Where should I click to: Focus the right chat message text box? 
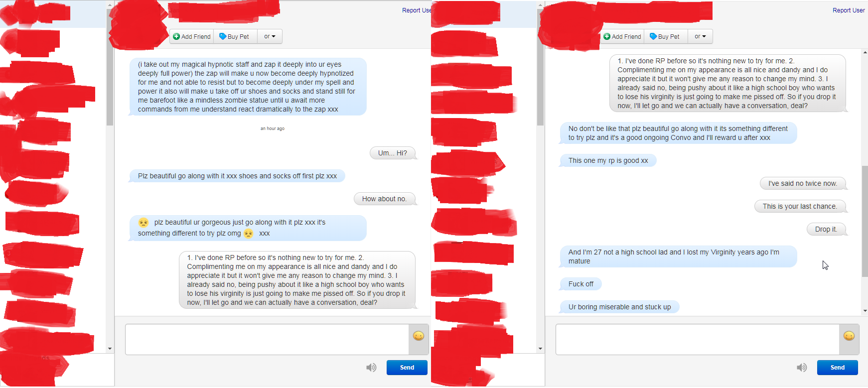point(698,340)
